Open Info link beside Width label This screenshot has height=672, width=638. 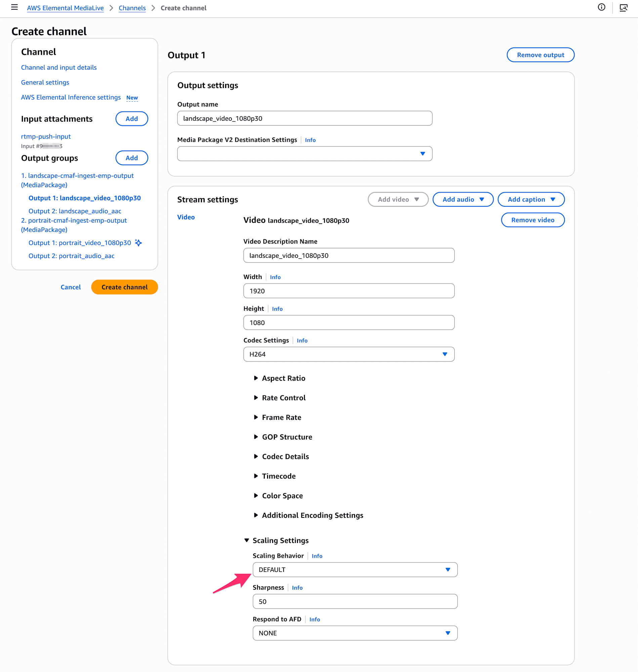pyautogui.click(x=275, y=277)
